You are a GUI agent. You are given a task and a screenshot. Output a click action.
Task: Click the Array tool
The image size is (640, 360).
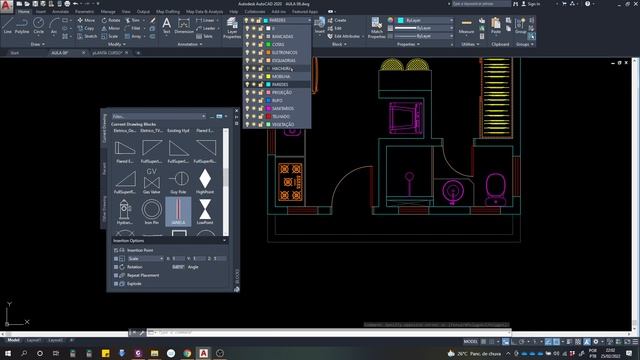pyautogui.click(x=133, y=36)
